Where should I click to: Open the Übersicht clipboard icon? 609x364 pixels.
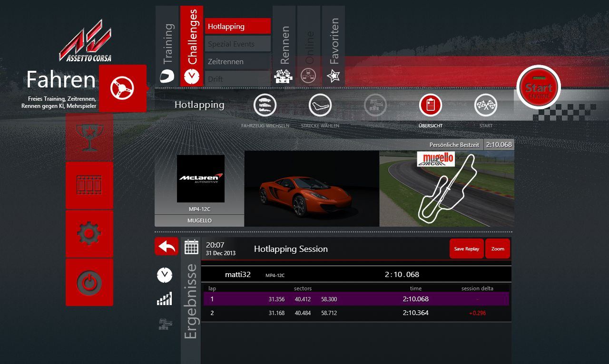pos(431,105)
